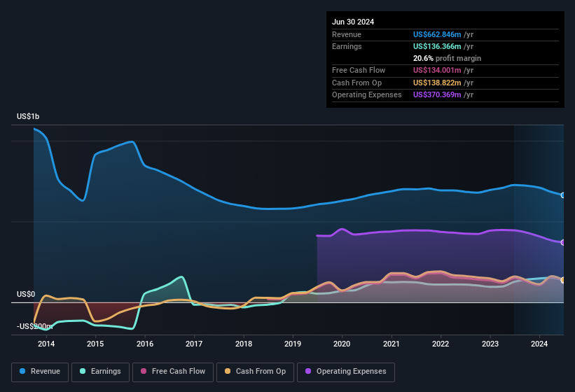The height and width of the screenshot is (392, 575).
Task: Click the Operating Expenses legend label
Action: click(x=346, y=372)
